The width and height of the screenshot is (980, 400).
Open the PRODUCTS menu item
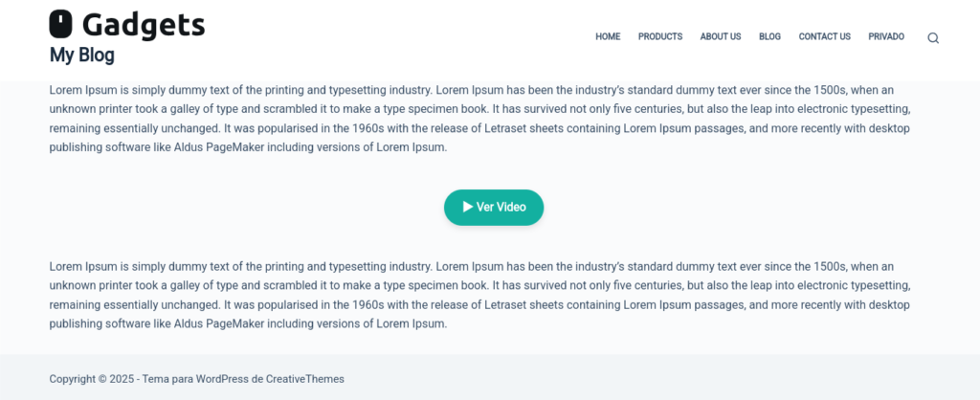coord(660,37)
